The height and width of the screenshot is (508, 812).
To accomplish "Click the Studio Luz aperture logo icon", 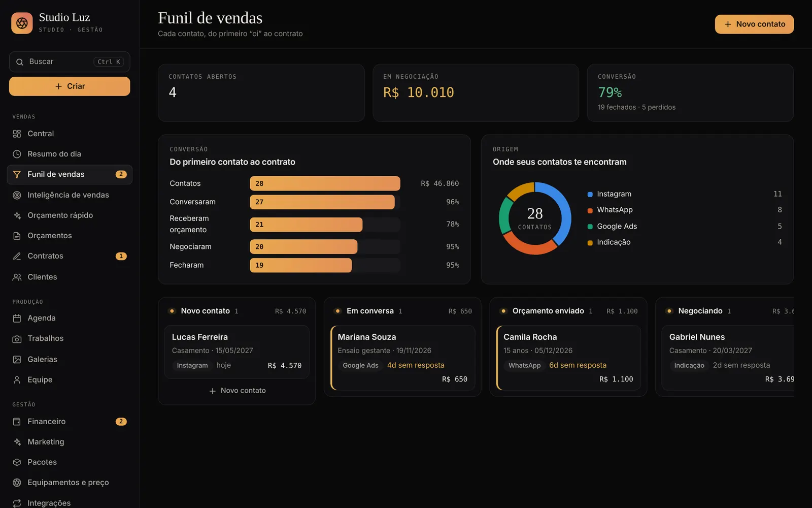I will [22, 23].
